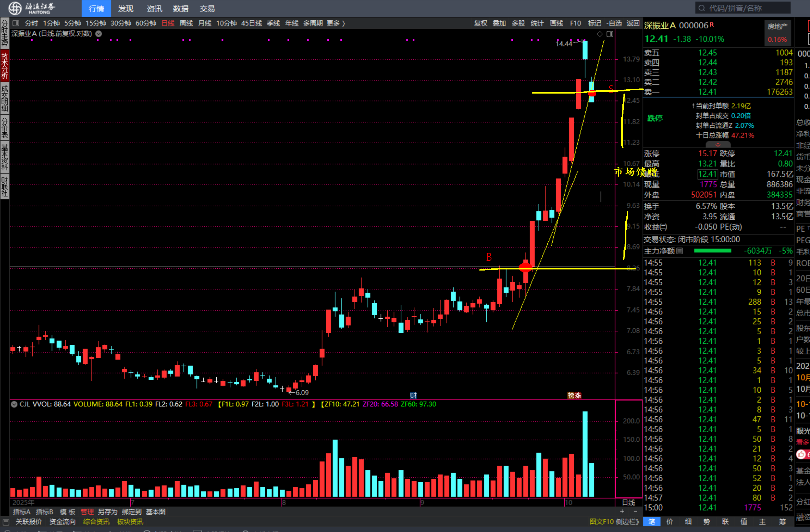Expand the red chevron below 十日总涨幅
This screenshot has width=810, height=532.
[x=717, y=144]
